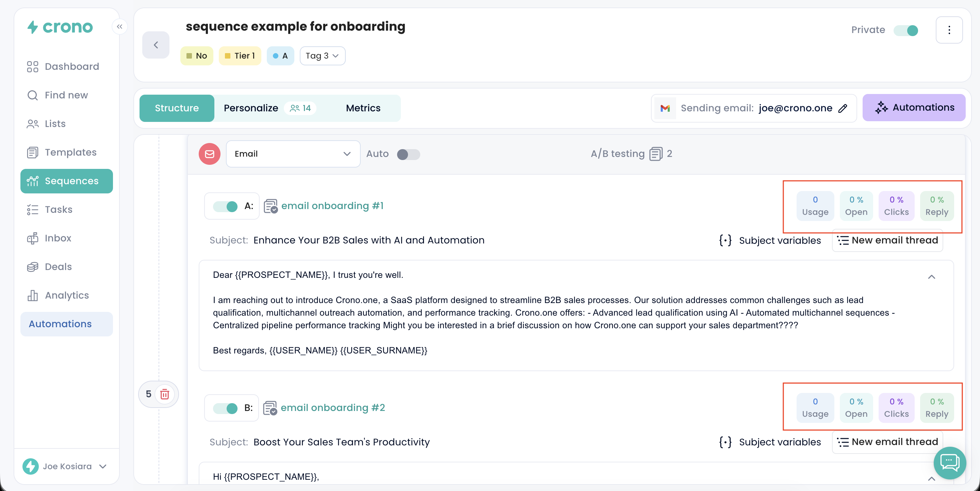Open Joe Kosiara account menu
Image resolution: width=980 pixels, height=491 pixels.
pos(67,466)
